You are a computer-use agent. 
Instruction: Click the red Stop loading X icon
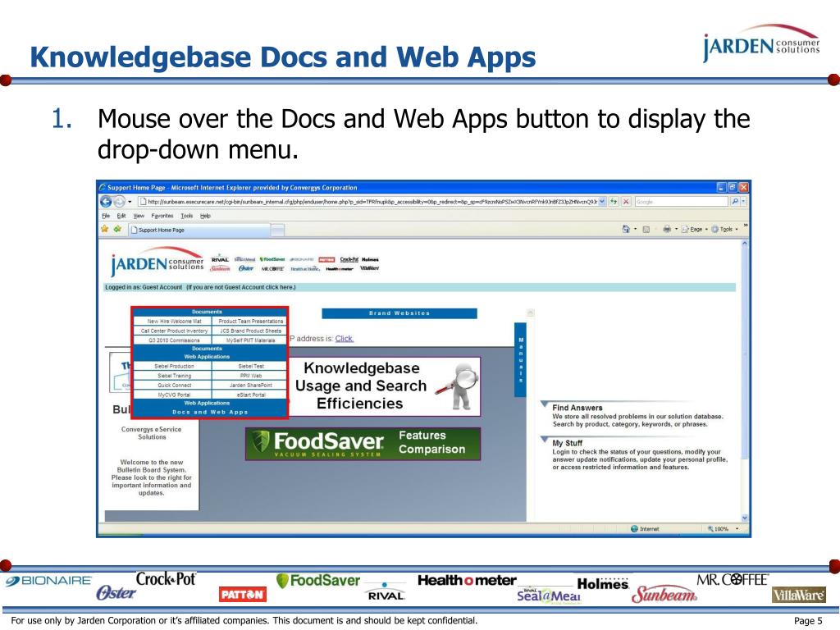click(626, 202)
